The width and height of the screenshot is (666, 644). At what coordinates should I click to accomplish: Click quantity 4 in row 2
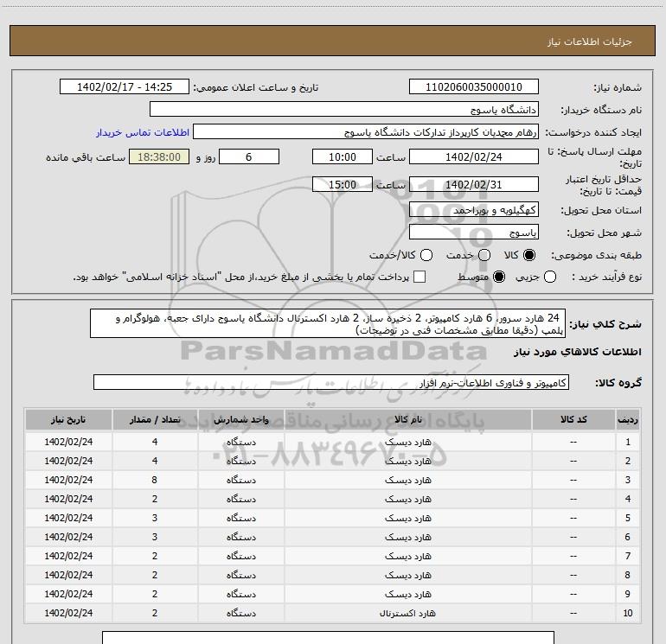pyautogui.click(x=155, y=461)
